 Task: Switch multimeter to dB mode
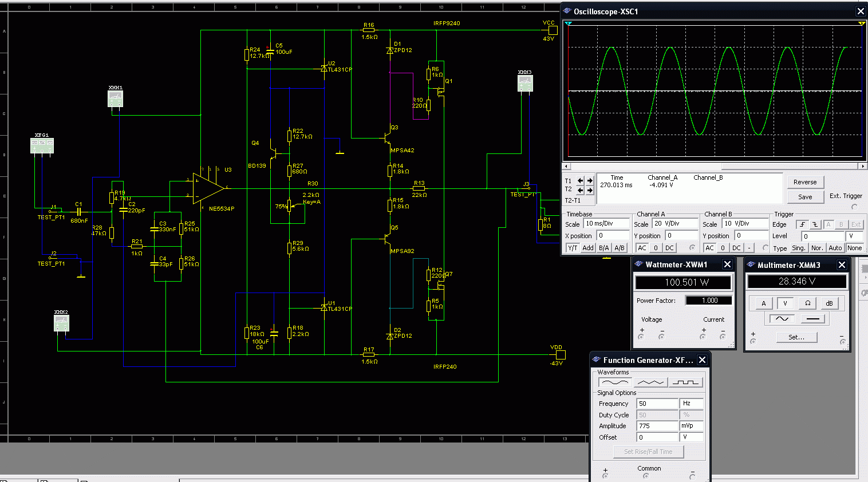[x=829, y=303]
